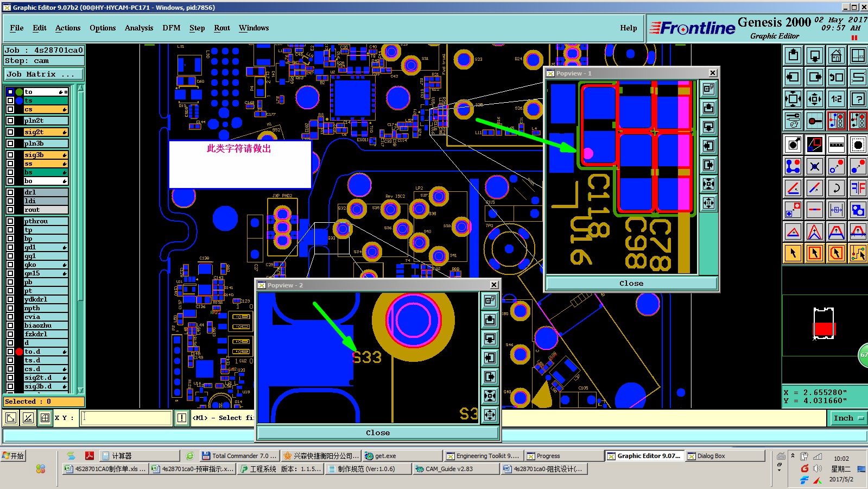
Task: Select the polygon area selection tool
Action: 837,253
